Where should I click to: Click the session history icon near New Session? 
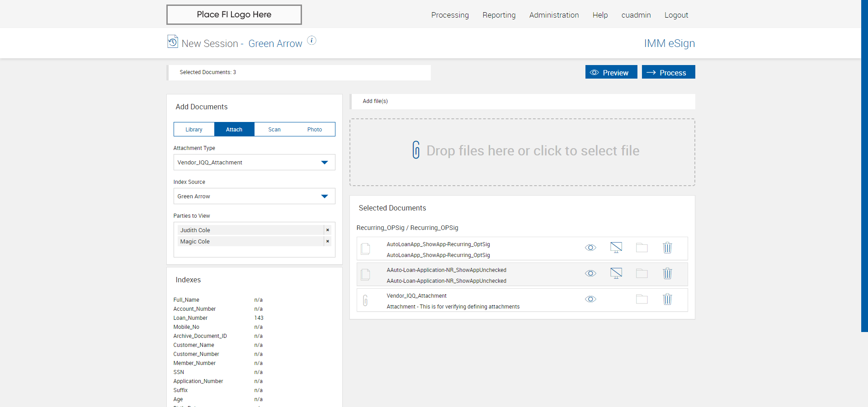tap(173, 42)
